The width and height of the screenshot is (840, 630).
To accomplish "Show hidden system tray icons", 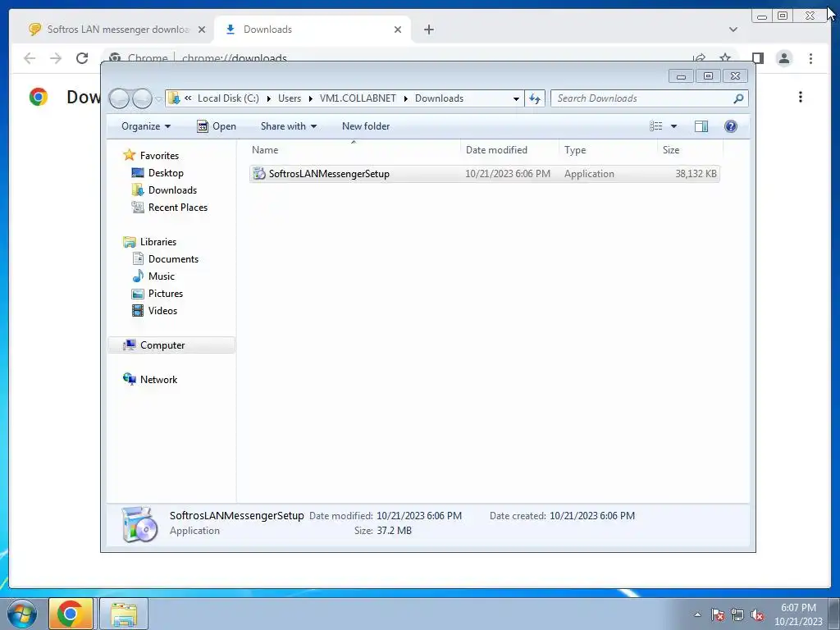I will coord(697,614).
